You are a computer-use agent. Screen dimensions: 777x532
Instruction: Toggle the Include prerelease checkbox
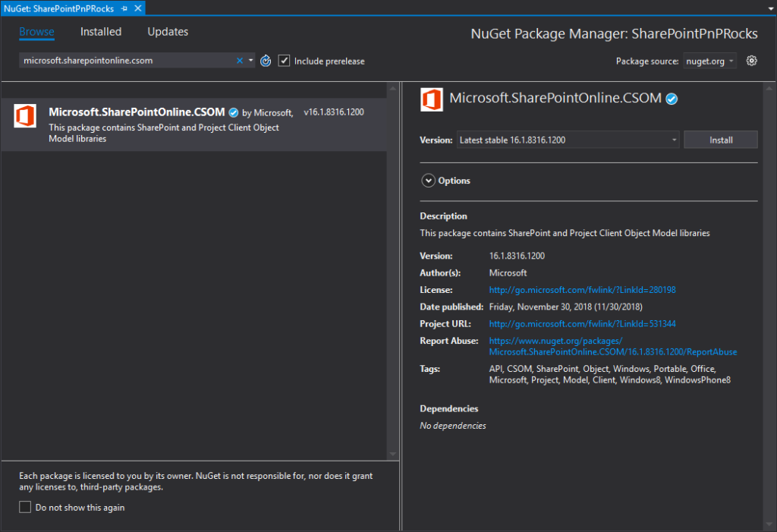[x=285, y=61]
